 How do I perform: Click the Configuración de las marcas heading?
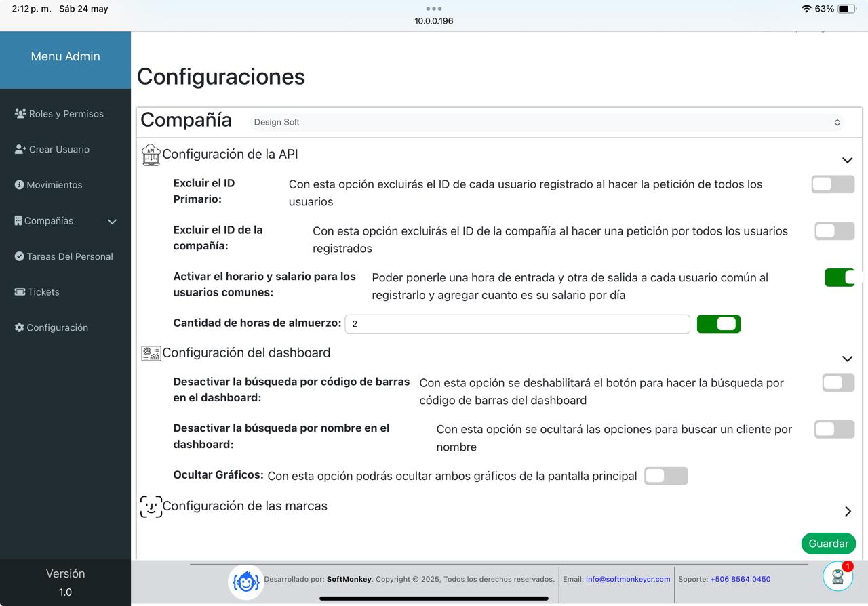click(x=245, y=506)
